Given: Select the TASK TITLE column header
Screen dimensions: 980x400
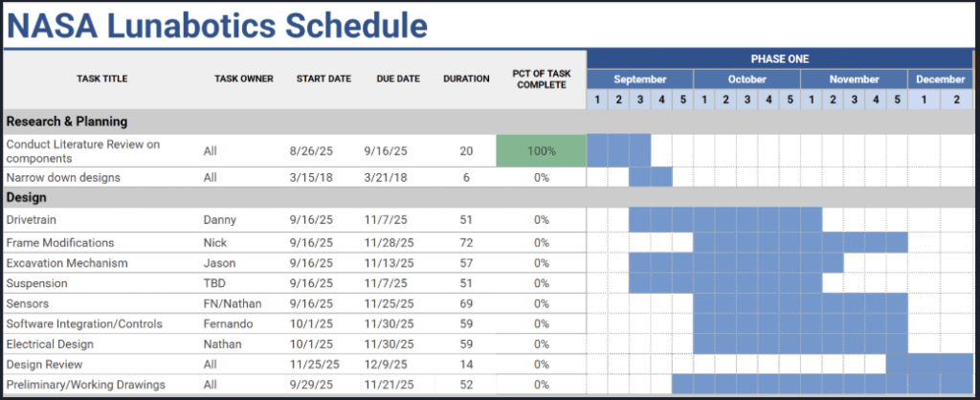Looking at the screenshot, I should click(x=101, y=78).
